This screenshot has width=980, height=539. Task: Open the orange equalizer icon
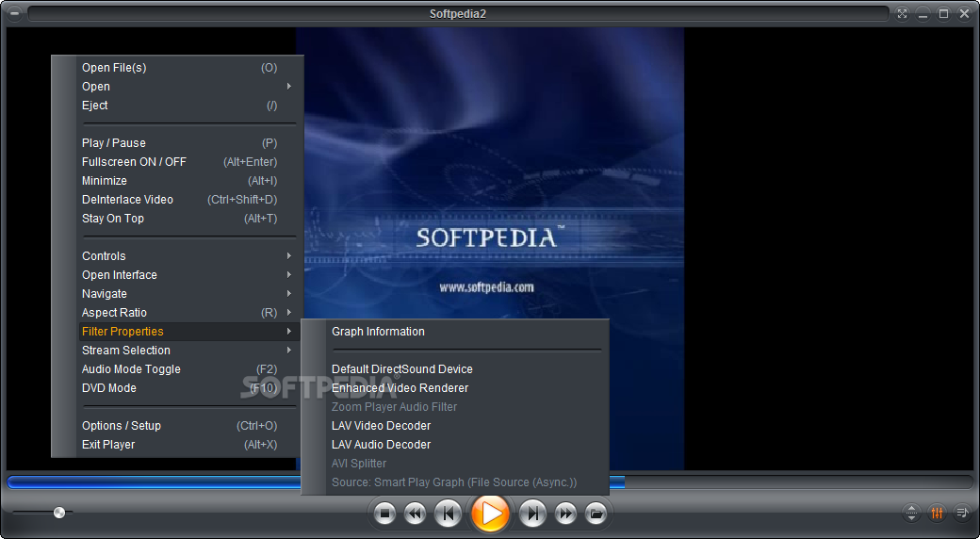(937, 514)
